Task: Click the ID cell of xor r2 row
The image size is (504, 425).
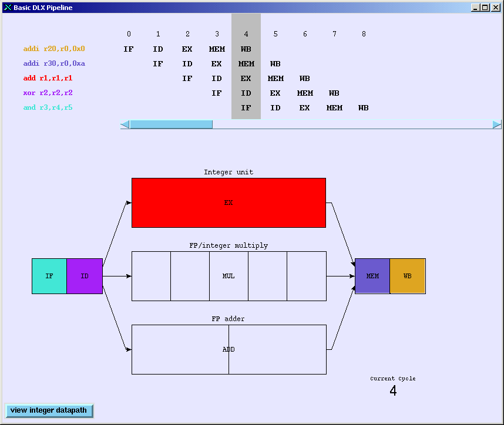Action: [246, 93]
